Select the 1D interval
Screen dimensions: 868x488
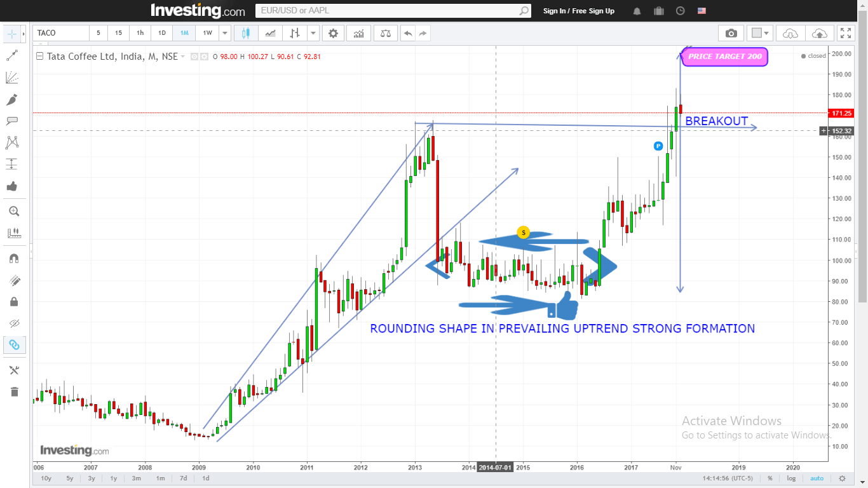pos(162,33)
